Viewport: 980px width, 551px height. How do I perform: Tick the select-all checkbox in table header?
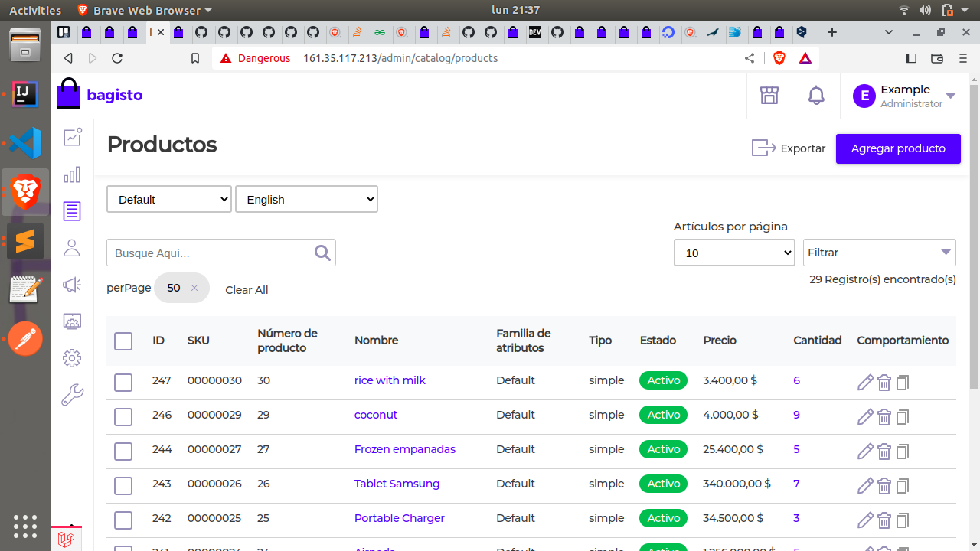click(x=123, y=341)
